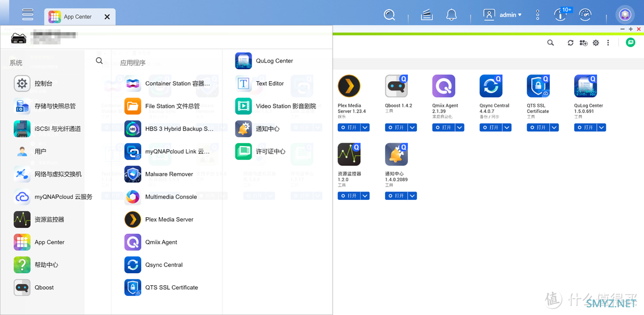Click the search icon in main menu

pos(99,61)
